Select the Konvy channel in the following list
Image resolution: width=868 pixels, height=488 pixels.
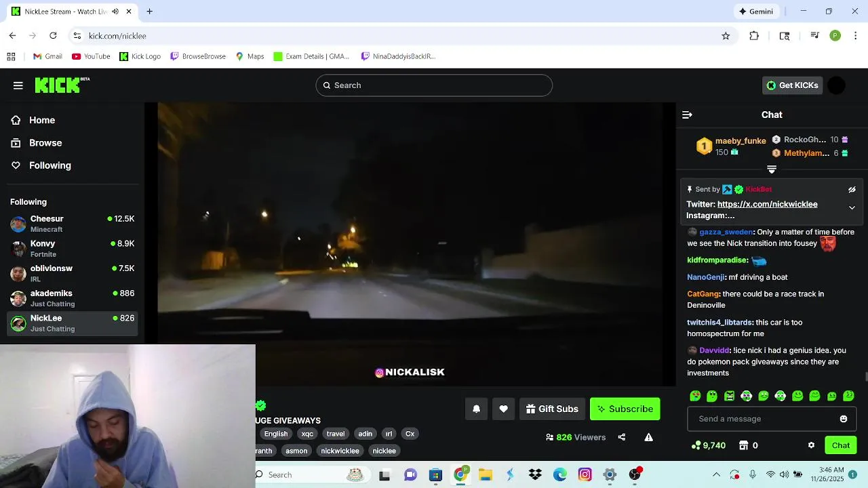(72, 249)
